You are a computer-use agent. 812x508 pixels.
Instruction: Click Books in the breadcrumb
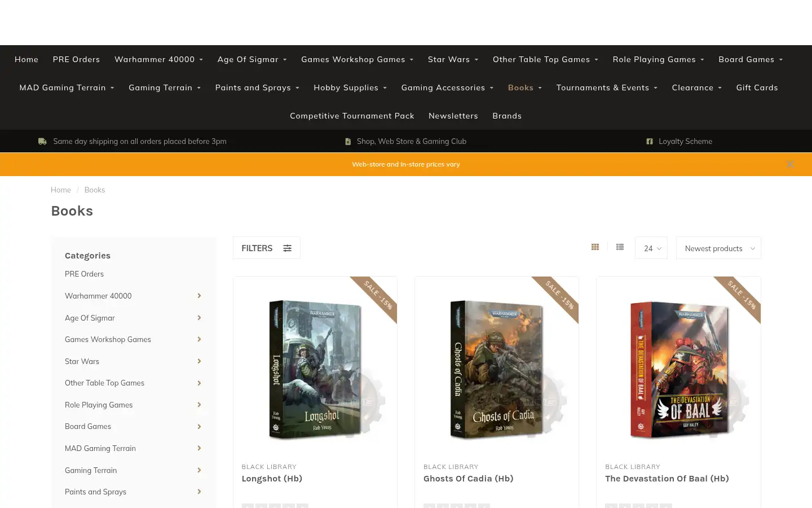tap(95, 190)
